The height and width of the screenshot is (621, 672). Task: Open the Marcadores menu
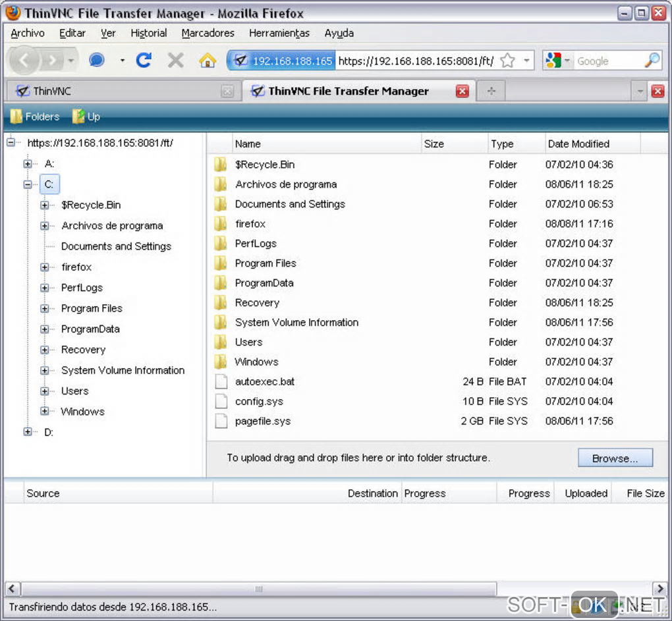208,33
